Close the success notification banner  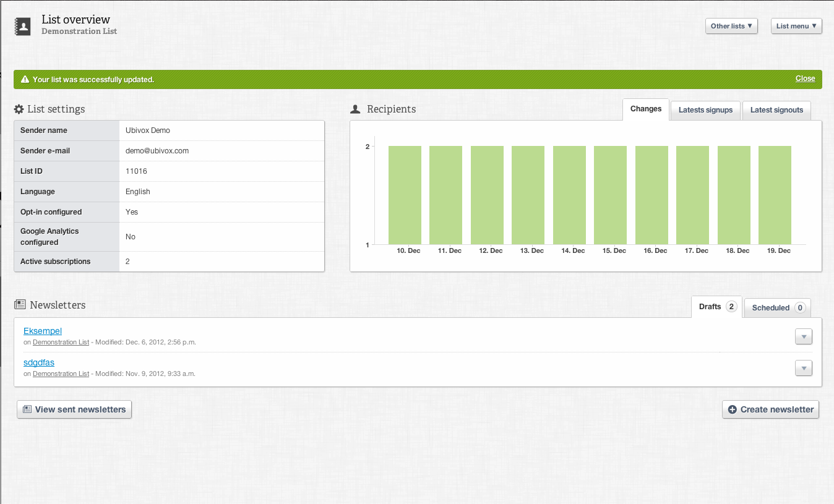coord(806,79)
